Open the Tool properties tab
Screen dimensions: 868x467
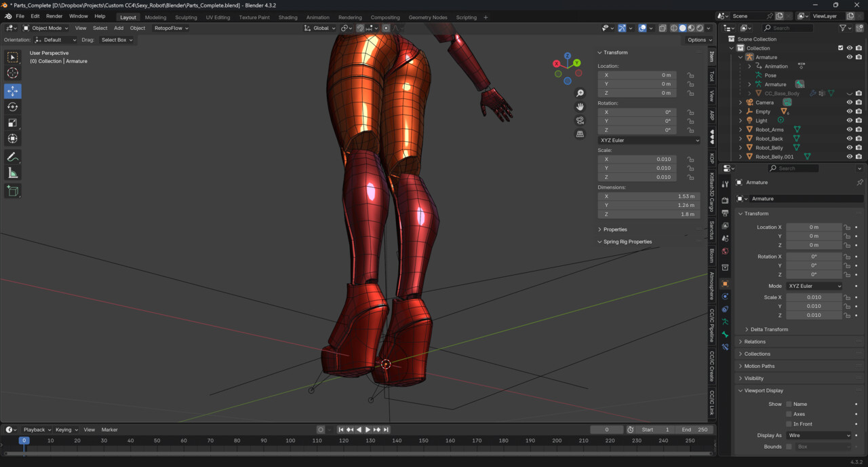click(725, 184)
